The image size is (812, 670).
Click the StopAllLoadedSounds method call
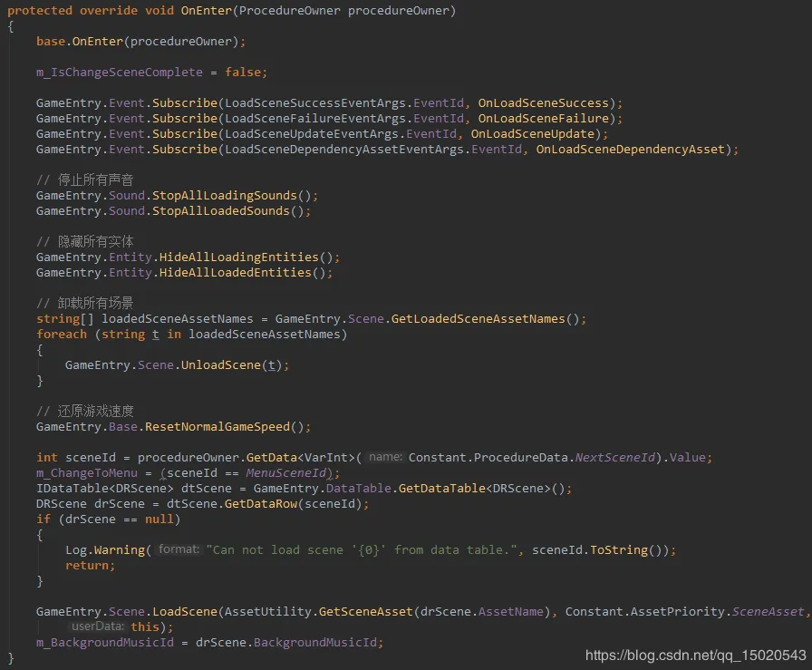pyautogui.click(x=220, y=211)
